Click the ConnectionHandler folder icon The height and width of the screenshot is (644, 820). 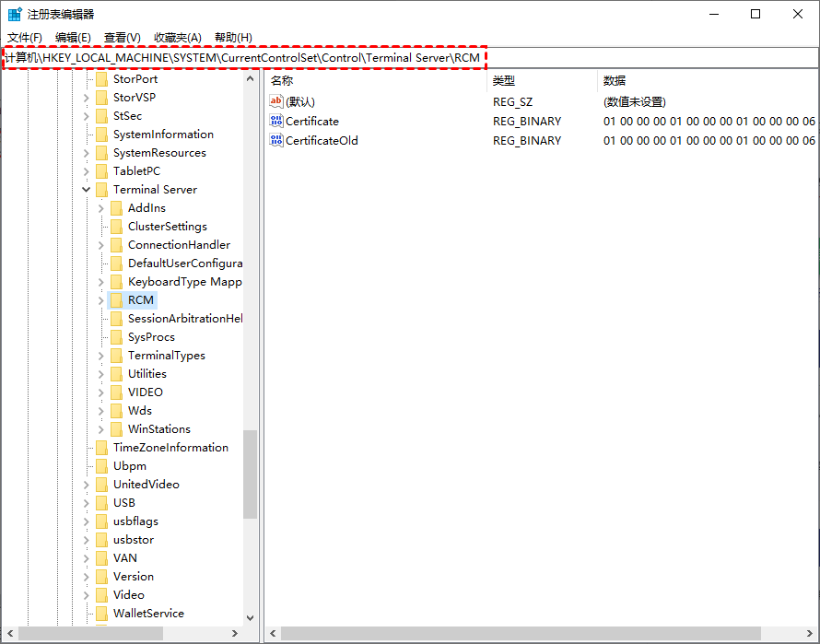[117, 245]
